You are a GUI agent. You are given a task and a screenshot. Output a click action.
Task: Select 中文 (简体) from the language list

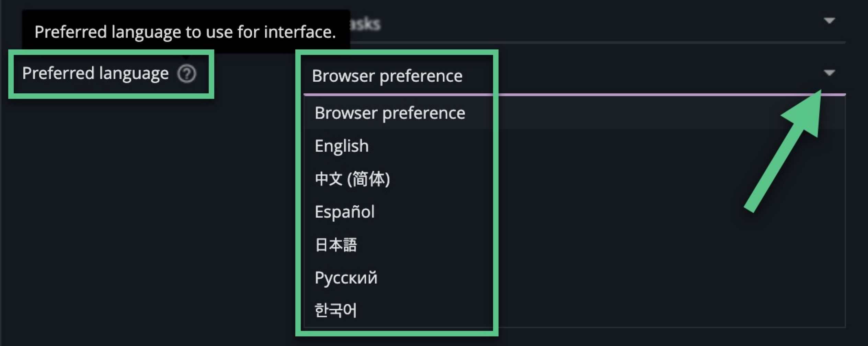click(352, 179)
